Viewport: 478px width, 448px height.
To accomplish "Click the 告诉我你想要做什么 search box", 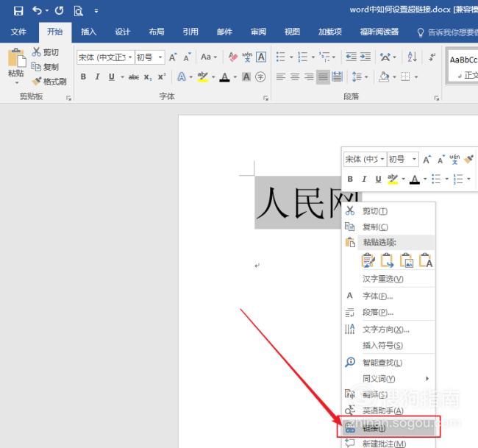I will point(448,32).
